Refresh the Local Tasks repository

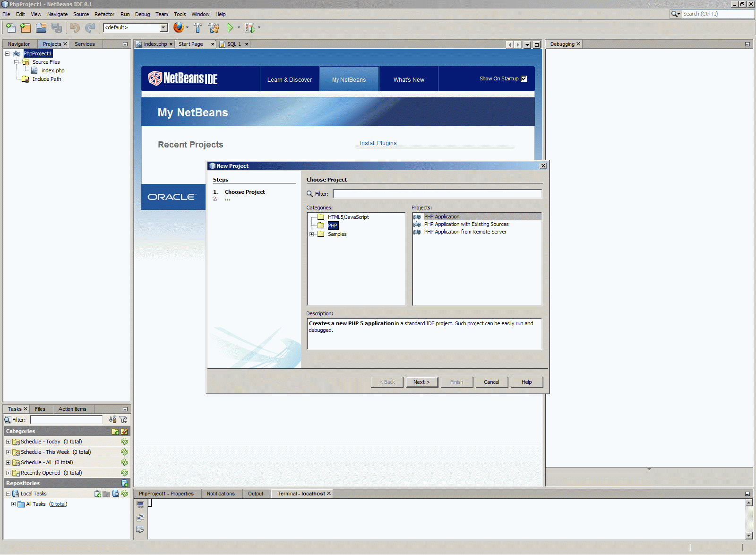click(124, 494)
